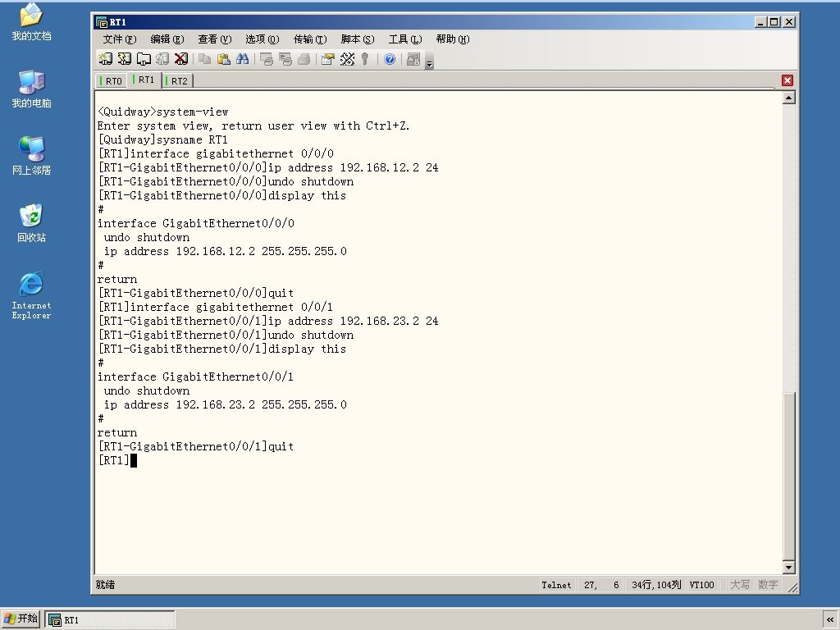Click the Paste clipboard icon
The height and width of the screenshot is (630, 840).
[223, 59]
